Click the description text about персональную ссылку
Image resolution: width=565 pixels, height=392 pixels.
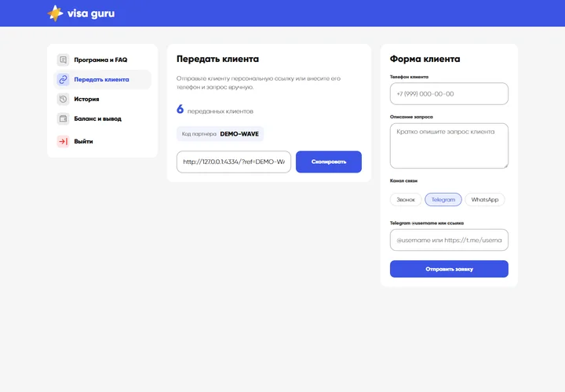coord(258,82)
